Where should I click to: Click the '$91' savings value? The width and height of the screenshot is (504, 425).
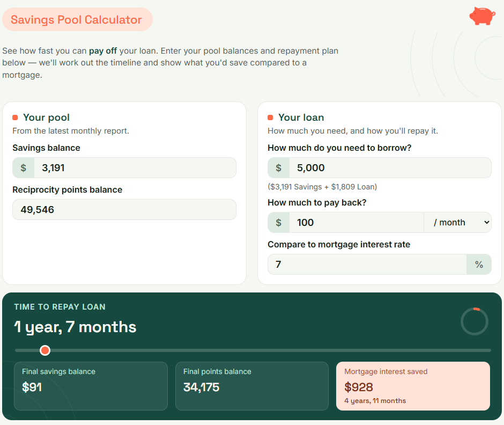click(32, 387)
